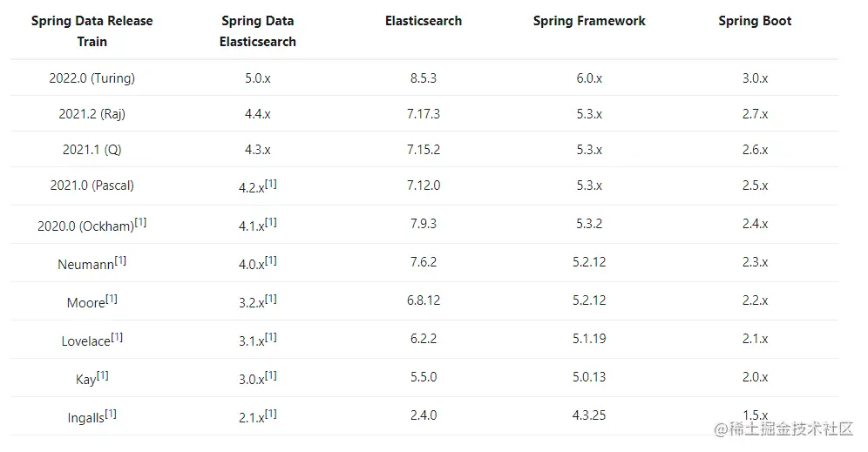
Task: Click the Spring Data Release Train header
Action: click(92, 31)
